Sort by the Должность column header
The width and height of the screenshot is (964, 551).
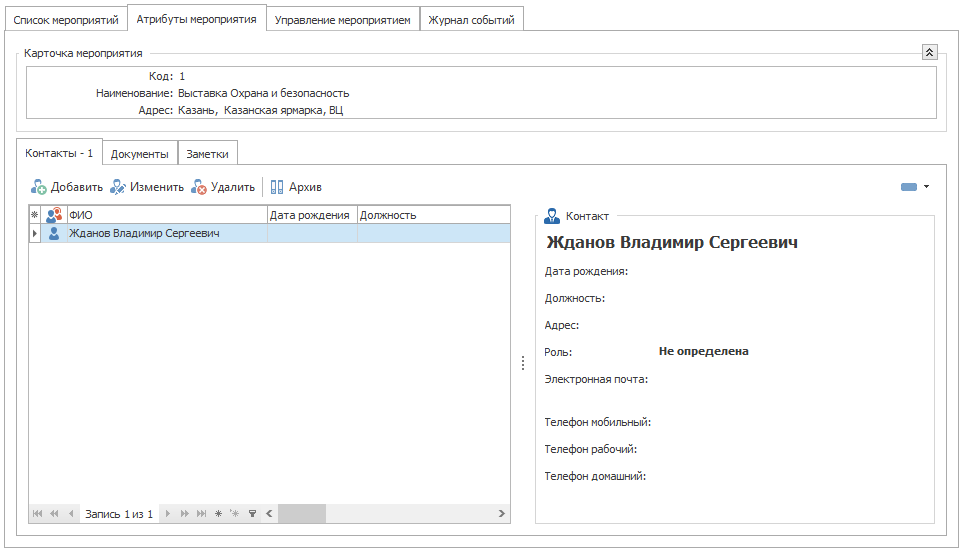point(433,215)
